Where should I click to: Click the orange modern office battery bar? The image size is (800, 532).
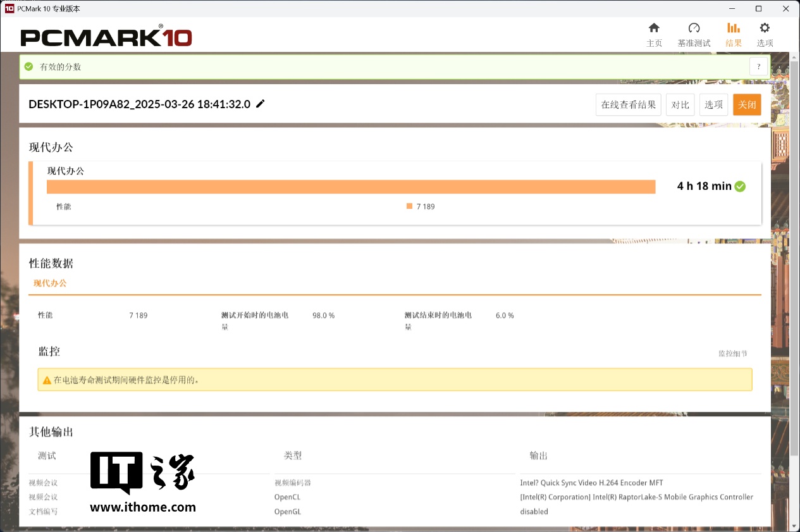[351, 187]
